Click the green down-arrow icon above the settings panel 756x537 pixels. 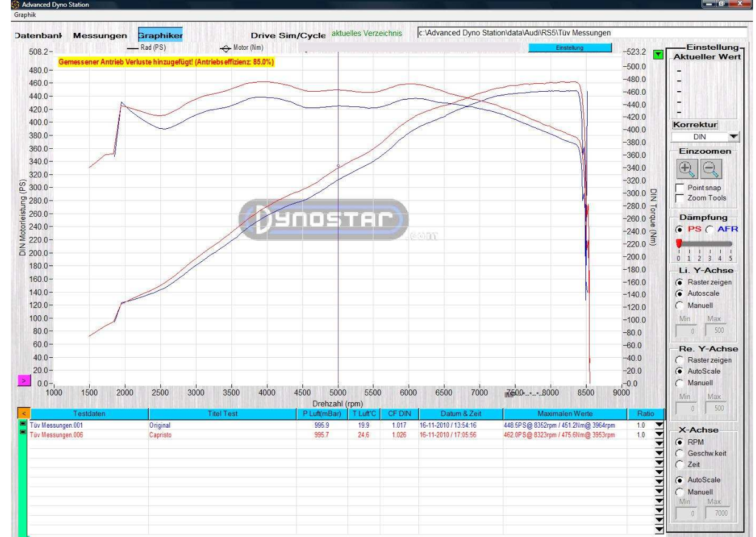tap(658, 55)
